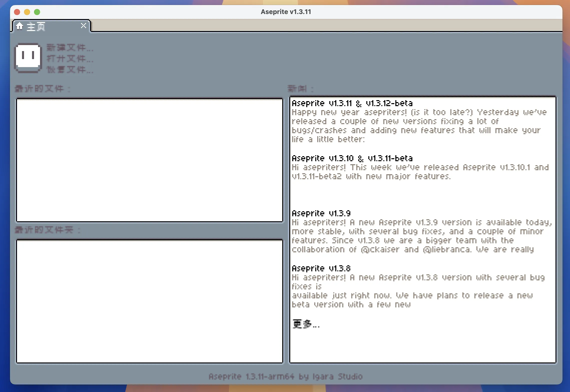This screenshot has width=570, height=392.
Task: Click the Aseprite face logo icon
Action: 28,58
